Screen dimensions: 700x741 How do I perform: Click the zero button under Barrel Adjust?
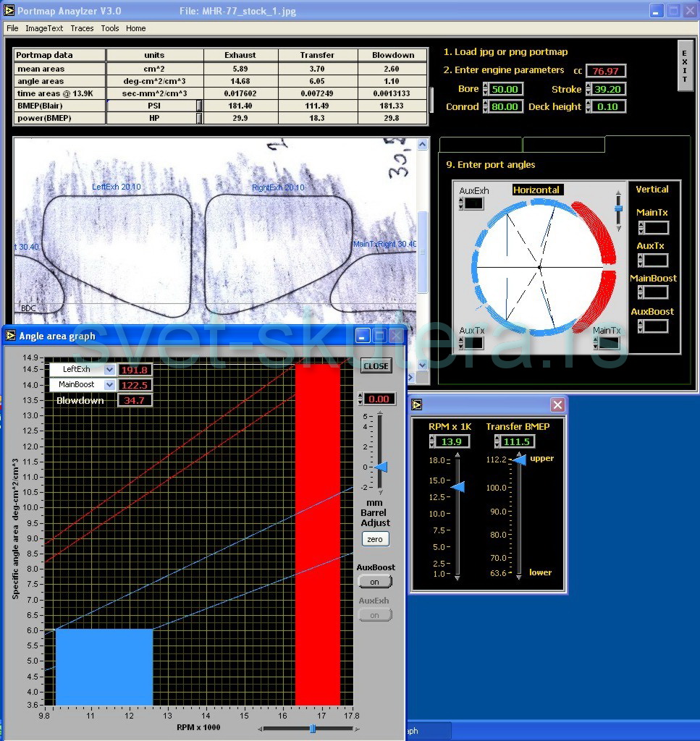click(x=375, y=539)
